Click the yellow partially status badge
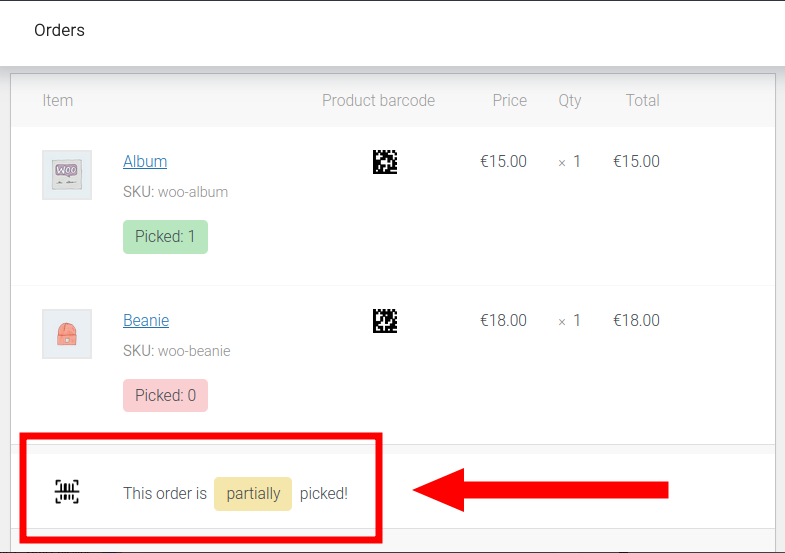This screenshot has height=553, width=785. click(253, 494)
